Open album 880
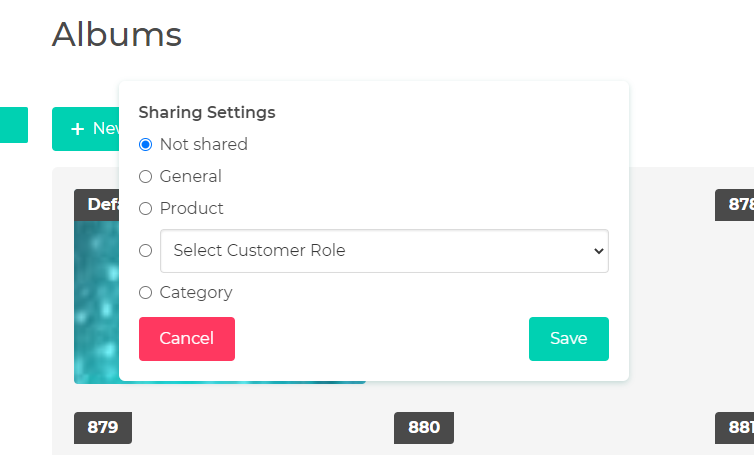The width and height of the screenshot is (754, 455). (x=424, y=428)
